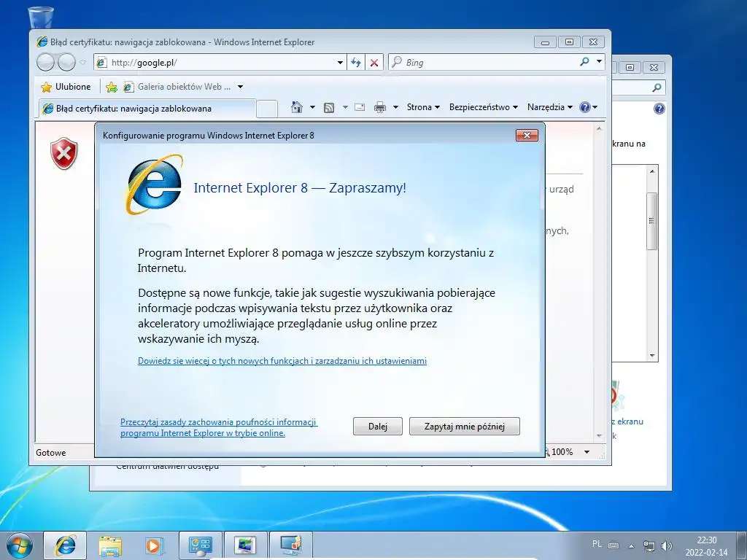This screenshot has width=747, height=560.
Task: Open the Windows Start menu
Action: tap(19, 545)
